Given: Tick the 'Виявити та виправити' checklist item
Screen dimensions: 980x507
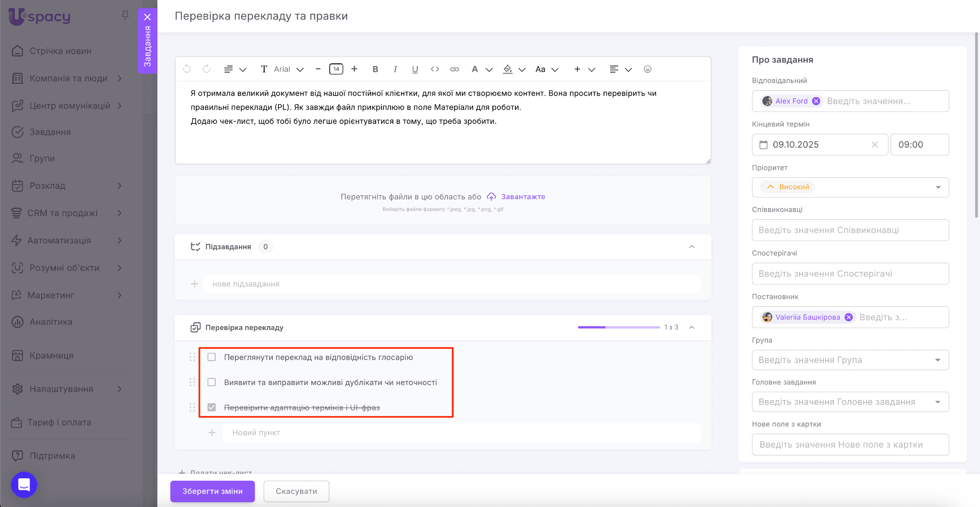Looking at the screenshot, I should [x=212, y=382].
